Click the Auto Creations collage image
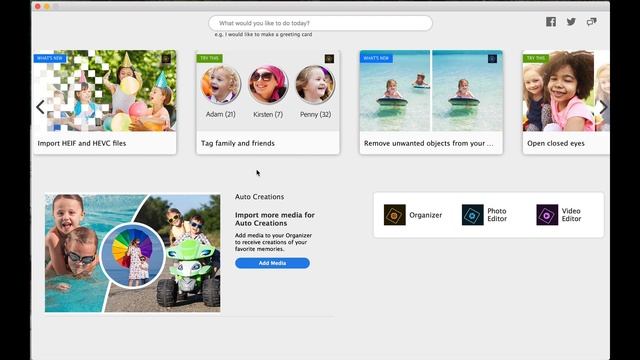Screen dimensions: 640x360 click(x=133, y=253)
